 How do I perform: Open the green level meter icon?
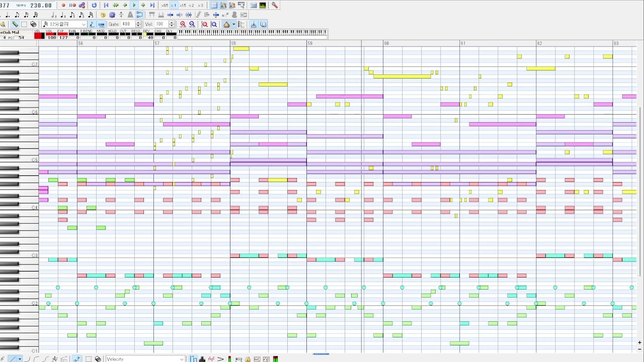[x=263, y=6]
